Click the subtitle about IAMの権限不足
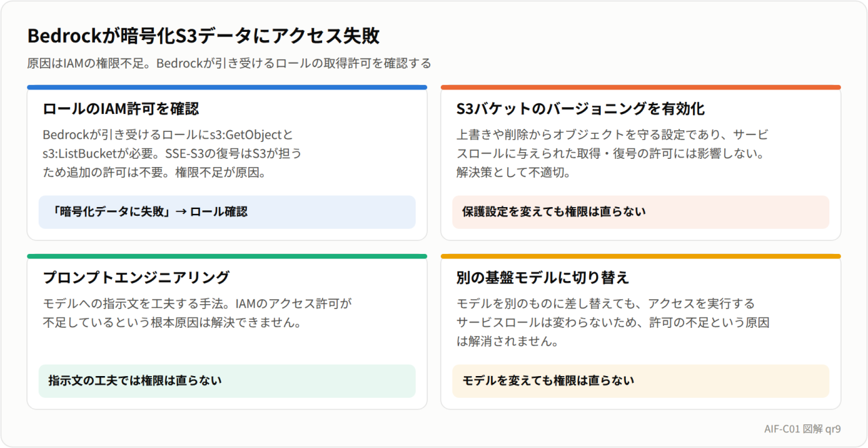The height and width of the screenshot is (448, 868). coord(229,64)
